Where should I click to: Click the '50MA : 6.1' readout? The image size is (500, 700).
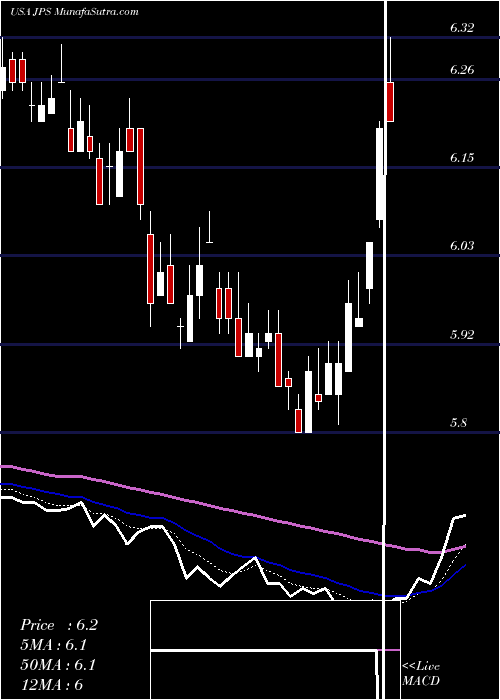tap(59, 664)
